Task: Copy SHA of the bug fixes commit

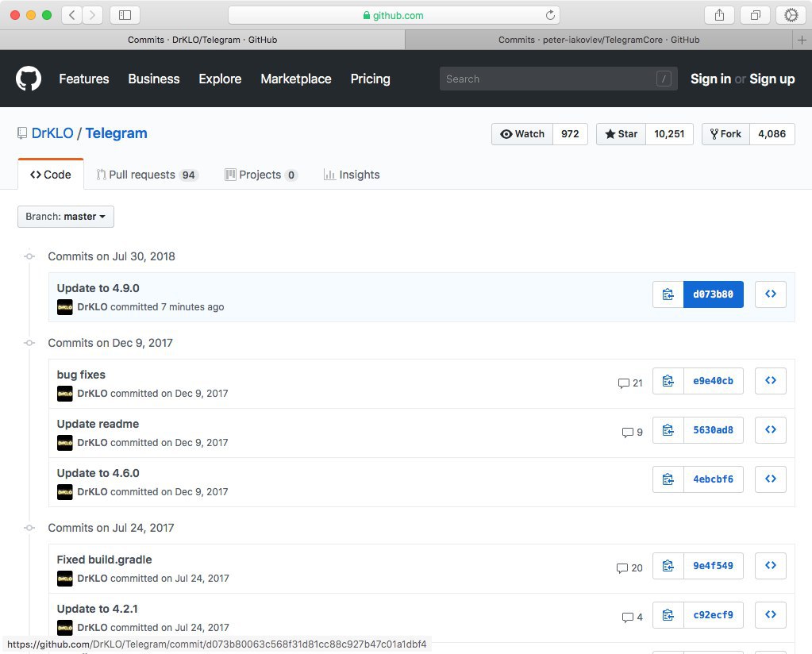Action: tap(668, 381)
